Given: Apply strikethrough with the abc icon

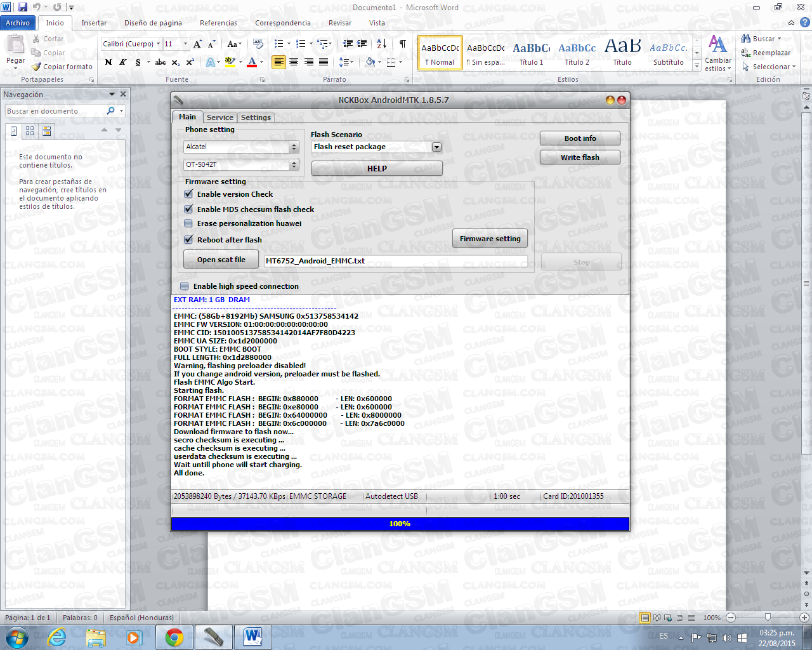Looking at the screenshot, I should [x=160, y=62].
